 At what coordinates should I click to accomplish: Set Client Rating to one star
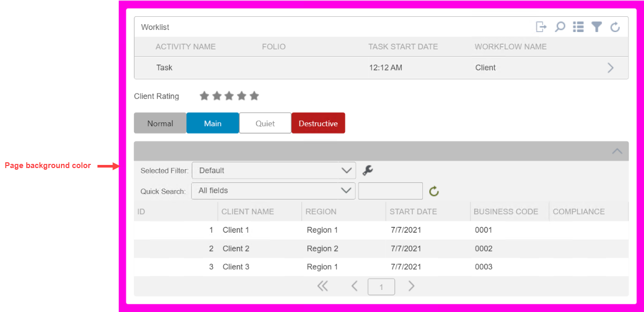pos(204,96)
